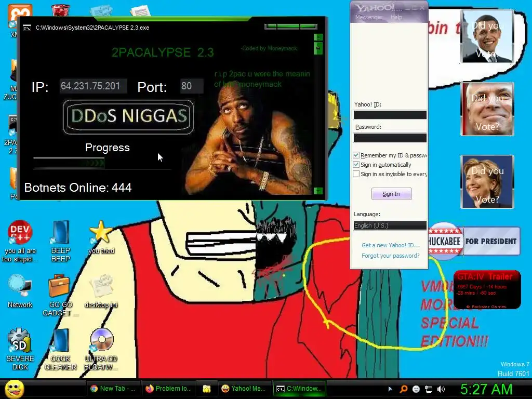Click the Obama Did you Vote thumbnail
The width and height of the screenshot is (532, 399).
click(x=487, y=36)
